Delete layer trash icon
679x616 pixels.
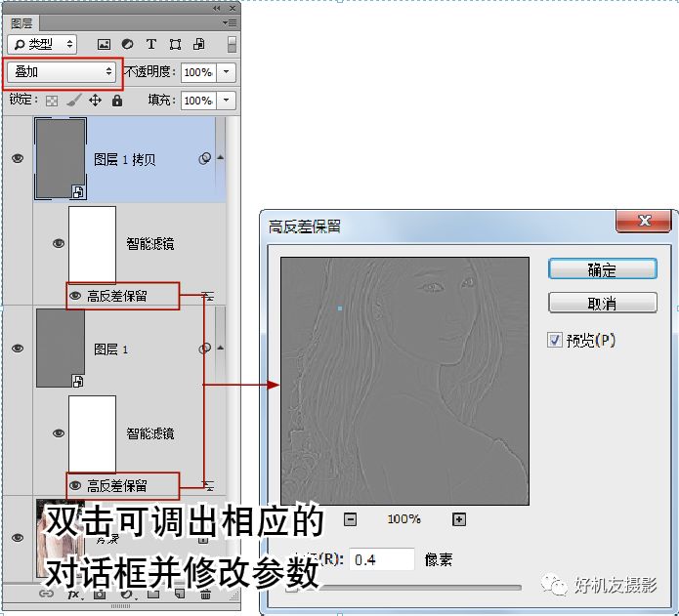tap(206, 595)
